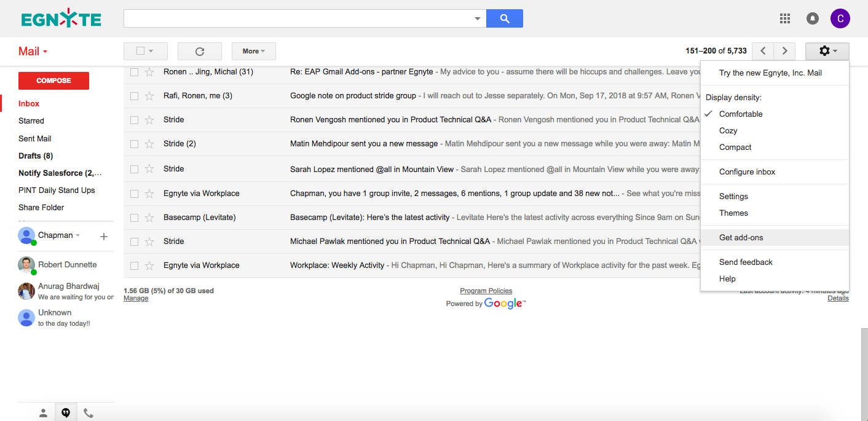Choose Get add-ons menu item

(x=775, y=238)
